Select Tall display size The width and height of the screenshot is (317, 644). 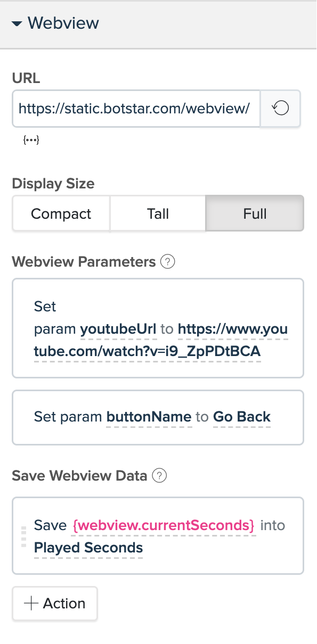click(158, 214)
